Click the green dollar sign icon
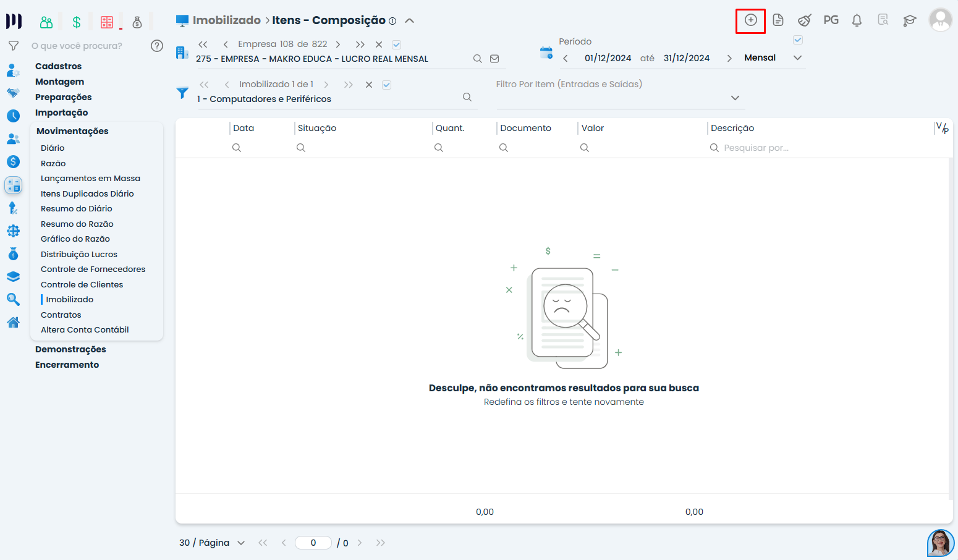Screen dimensions: 958x560 coord(77,22)
